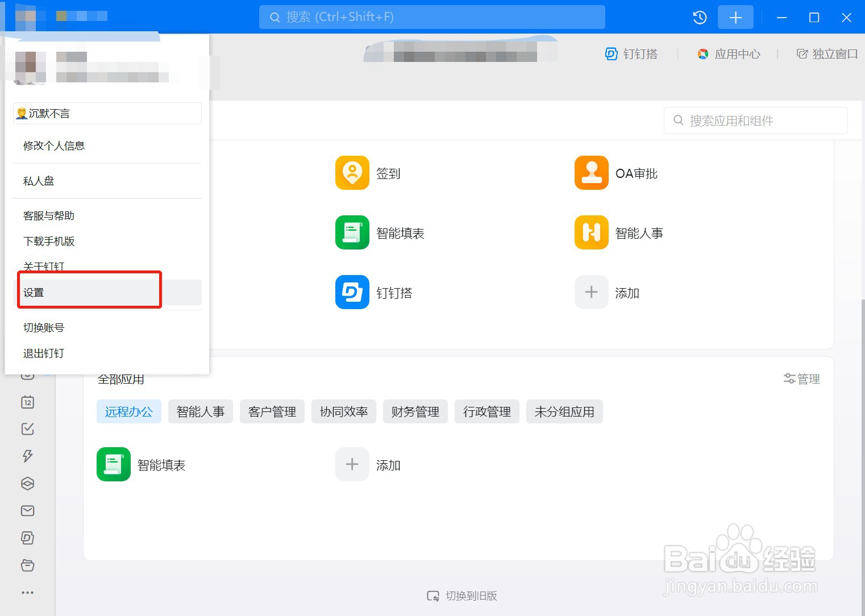Open 独立窗口 standalone window
The width and height of the screenshot is (865, 616).
827,54
